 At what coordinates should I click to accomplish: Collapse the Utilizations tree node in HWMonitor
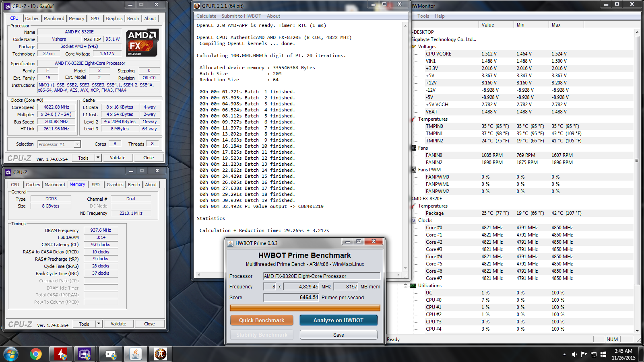pos(406,286)
